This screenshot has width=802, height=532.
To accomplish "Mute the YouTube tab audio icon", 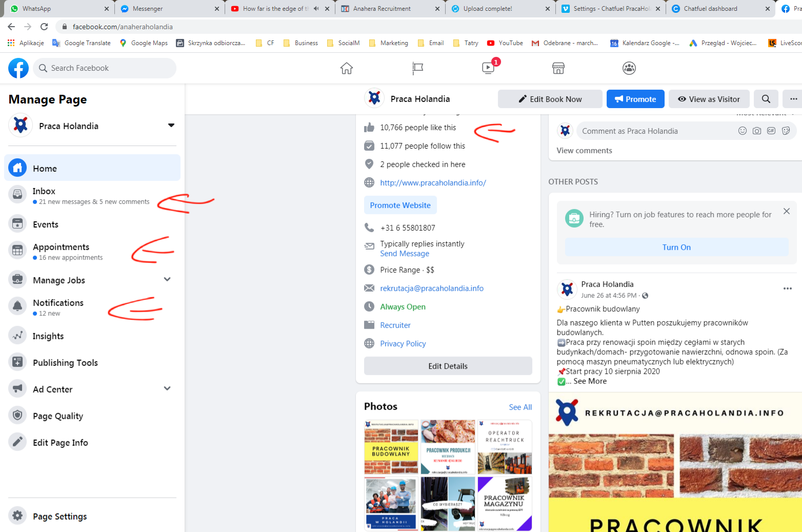I will [316, 9].
